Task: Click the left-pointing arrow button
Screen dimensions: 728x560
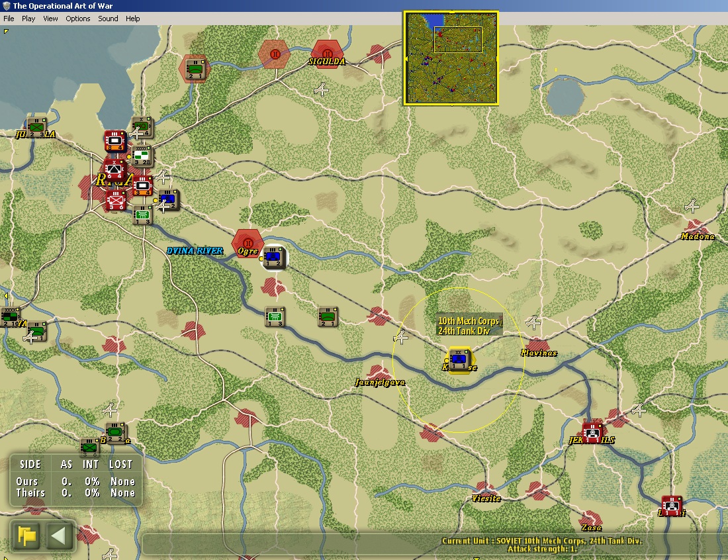Action: pos(58,536)
